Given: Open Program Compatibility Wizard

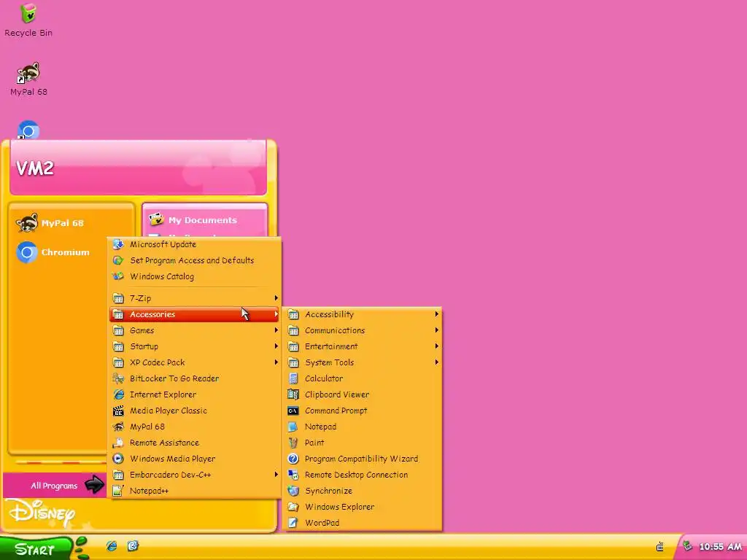Looking at the screenshot, I should coord(362,459).
